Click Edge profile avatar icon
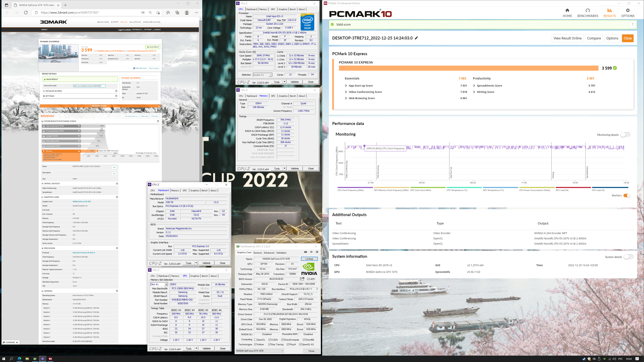The height and width of the screenshot is (362, 644). click(x=187, y=13)
